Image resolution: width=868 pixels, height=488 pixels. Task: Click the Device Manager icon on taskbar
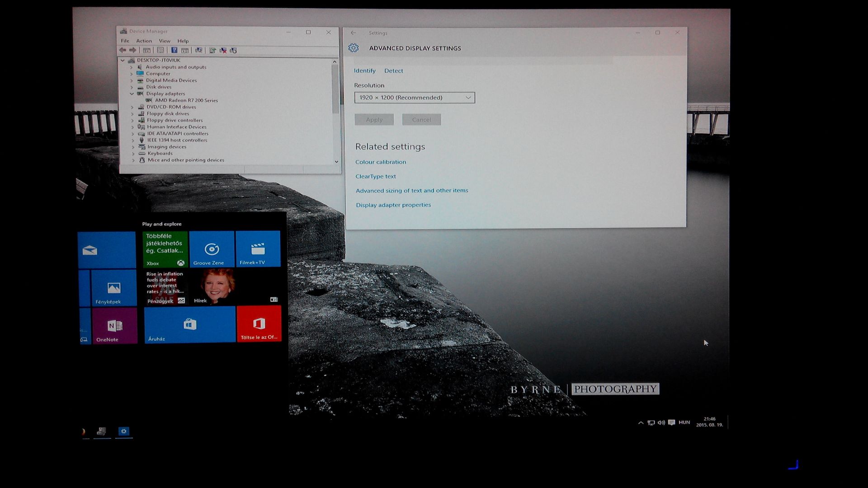pos(102,432)
